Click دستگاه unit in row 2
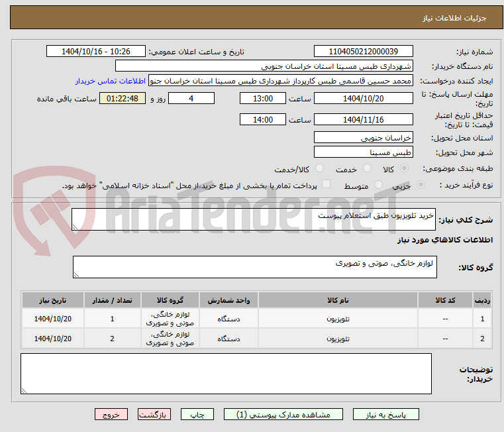 click(x=228, y=339)
